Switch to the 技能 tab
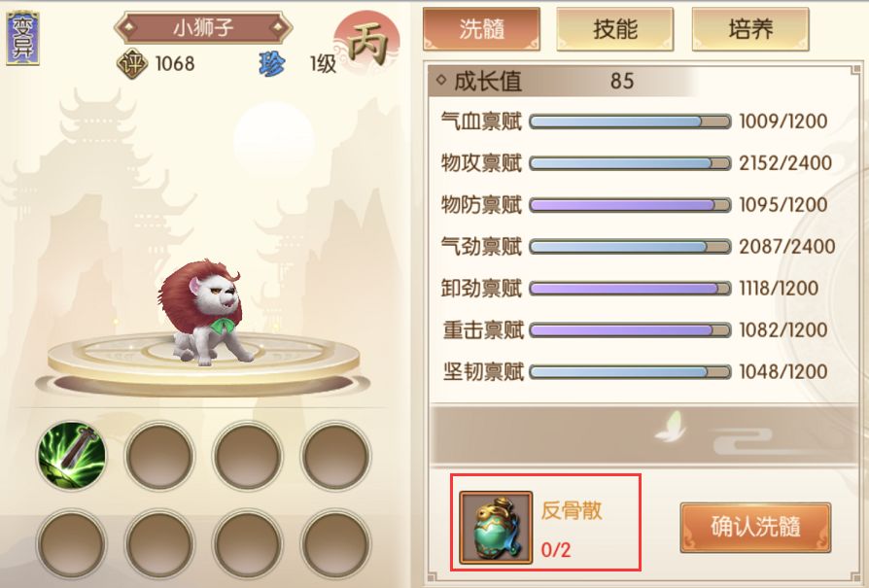 pyautogui.click(x=614, y=29)
